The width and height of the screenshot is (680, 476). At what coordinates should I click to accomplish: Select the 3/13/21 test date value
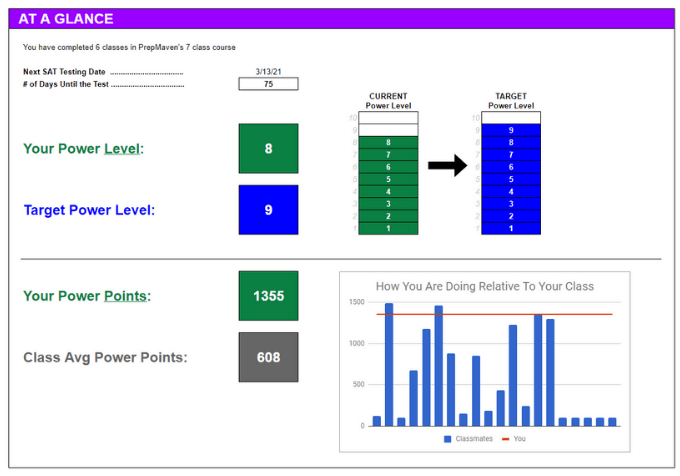coord(268,71)
